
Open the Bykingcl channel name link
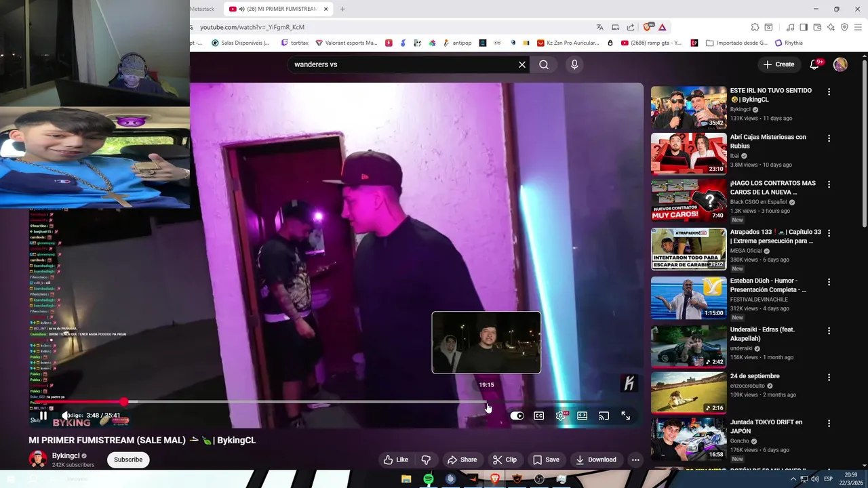click(66, 456)
